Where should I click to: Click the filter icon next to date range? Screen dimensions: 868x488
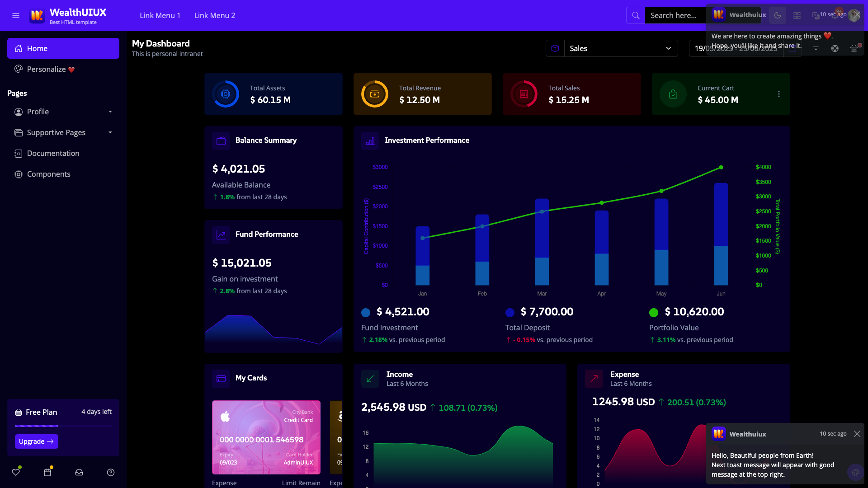click(x=816, y=48)
